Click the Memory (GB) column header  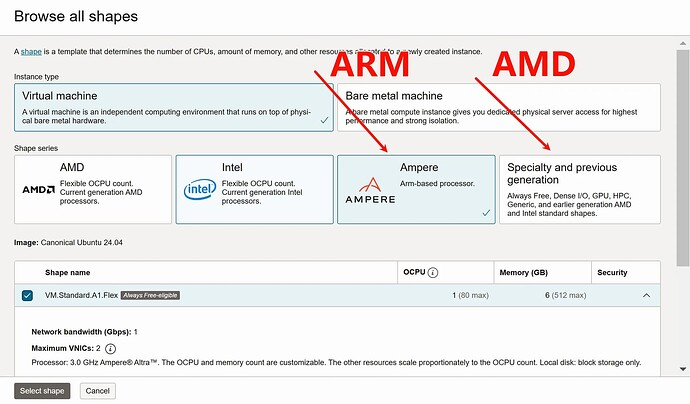tap(524, 272)
